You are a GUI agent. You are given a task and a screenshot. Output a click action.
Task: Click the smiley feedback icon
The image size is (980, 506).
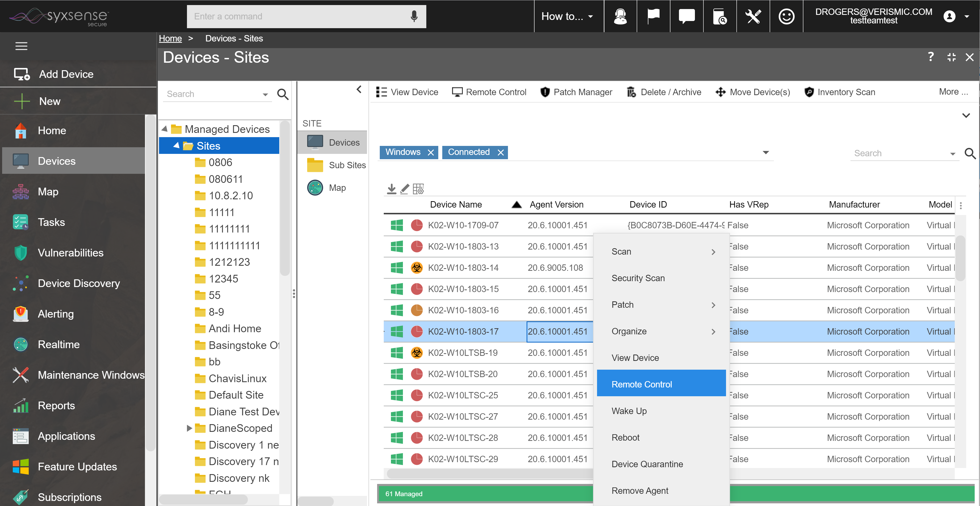[x=786, y=16]
